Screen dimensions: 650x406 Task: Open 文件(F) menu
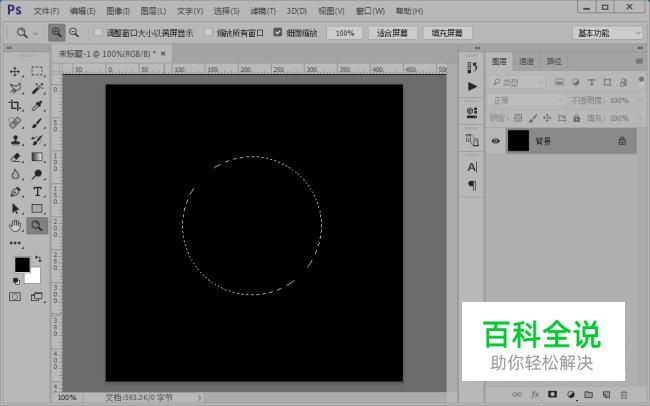[46, 11]
